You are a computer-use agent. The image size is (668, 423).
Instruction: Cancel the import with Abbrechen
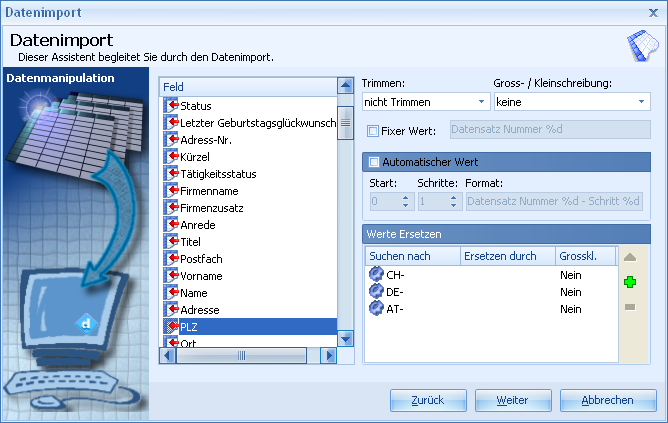coord(608,400)
